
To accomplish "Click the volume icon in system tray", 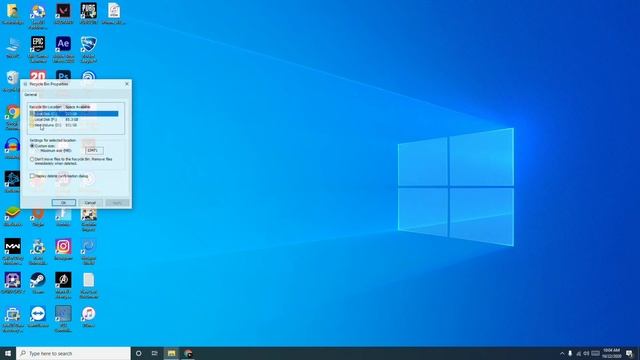I will tap(586, 353).
